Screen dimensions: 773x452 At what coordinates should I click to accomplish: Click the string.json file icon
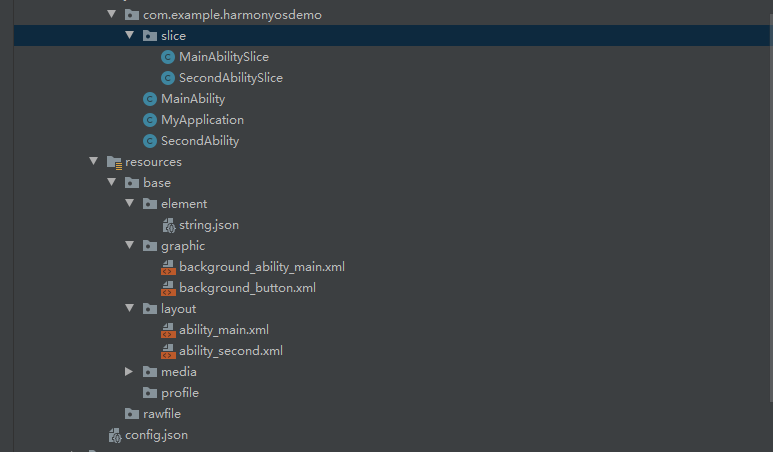(x=169, y=225)
